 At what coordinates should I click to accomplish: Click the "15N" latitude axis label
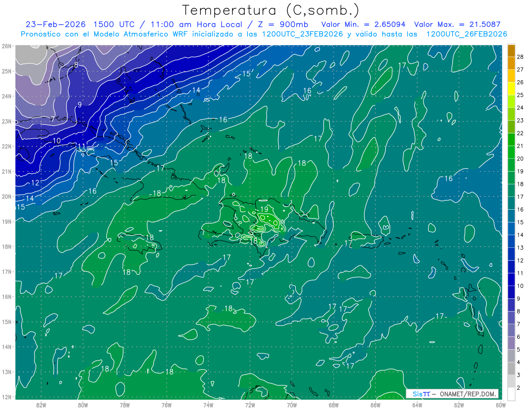[x=7, y=322]
